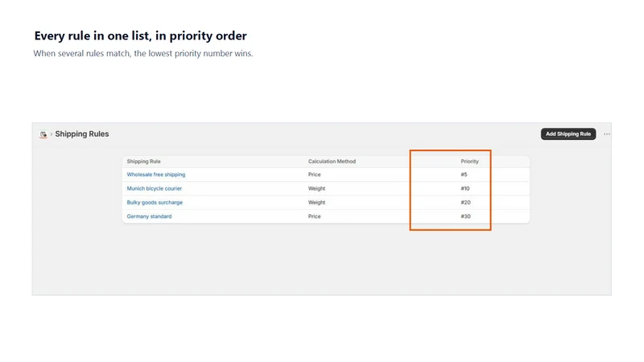Click the #20 priority value
Screen dimensions: 644x362
465,203
